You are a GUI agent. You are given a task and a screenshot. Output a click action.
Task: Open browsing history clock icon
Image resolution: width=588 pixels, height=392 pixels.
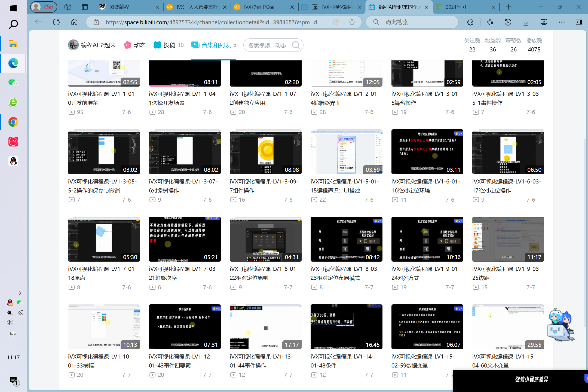point(508,22)
